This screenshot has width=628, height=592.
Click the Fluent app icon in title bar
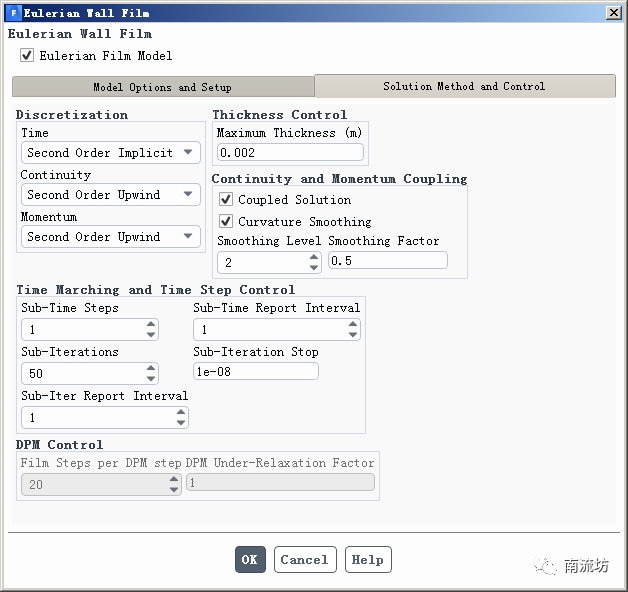[14, 13]
